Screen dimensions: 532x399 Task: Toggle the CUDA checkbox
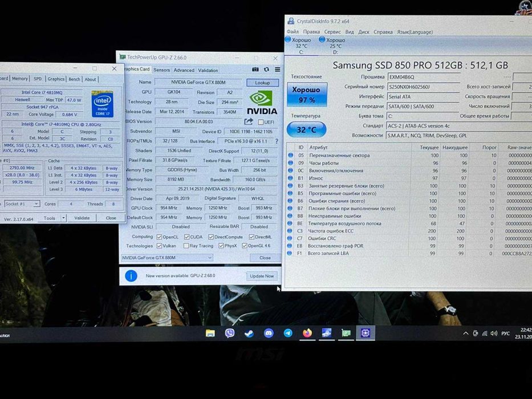186,237
